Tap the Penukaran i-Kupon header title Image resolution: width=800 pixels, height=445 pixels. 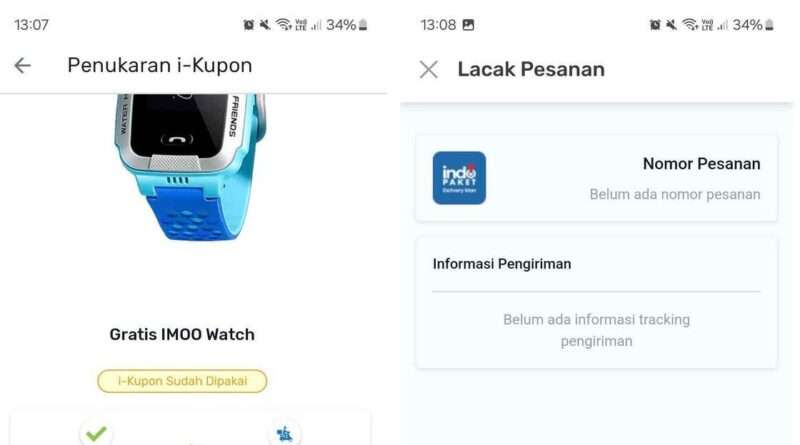(160, 65)
